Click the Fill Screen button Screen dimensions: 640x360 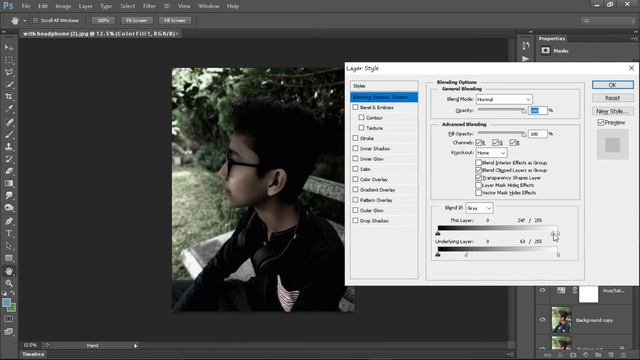(175, 20)
